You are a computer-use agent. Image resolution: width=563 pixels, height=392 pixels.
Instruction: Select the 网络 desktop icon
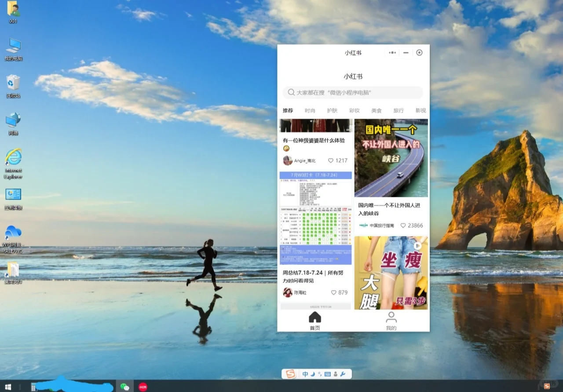(x=13, y=123)
